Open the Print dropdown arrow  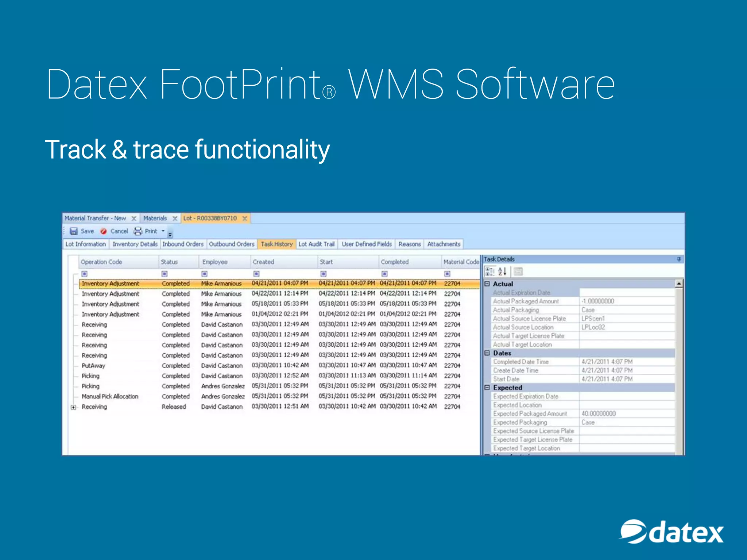tap(163, 231)
